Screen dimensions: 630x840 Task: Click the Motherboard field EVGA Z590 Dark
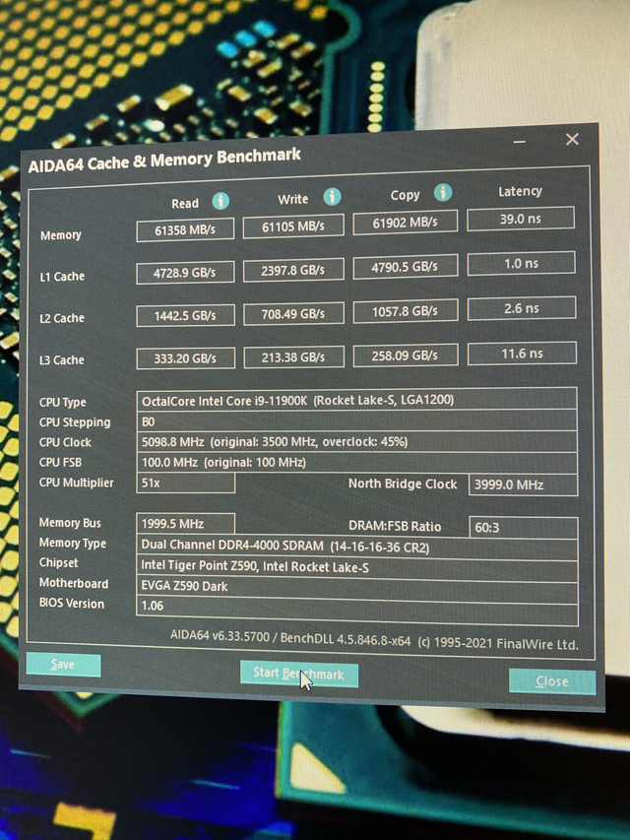[x=357, y=587]
